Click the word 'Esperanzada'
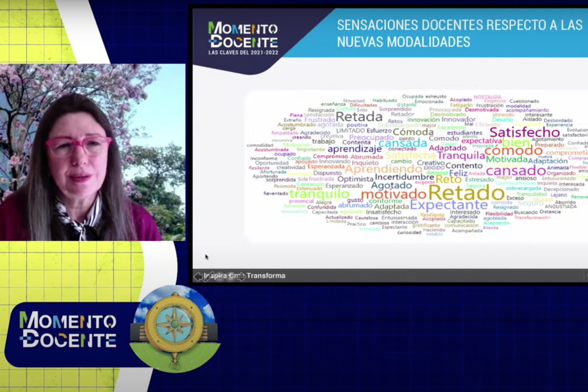Viewport: 588px width, 392px height. 326,167
